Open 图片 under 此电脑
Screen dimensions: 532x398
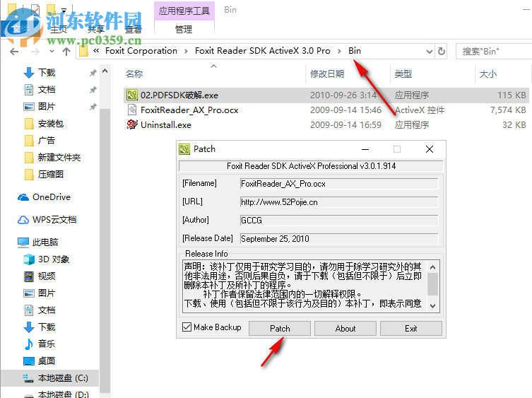(47, 293)
